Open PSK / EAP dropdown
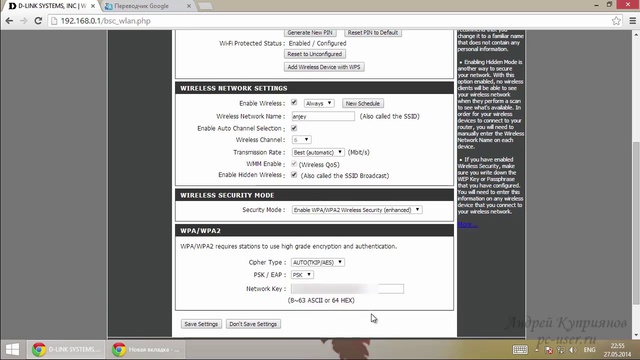The image size is (640, 360). point(302,275)
